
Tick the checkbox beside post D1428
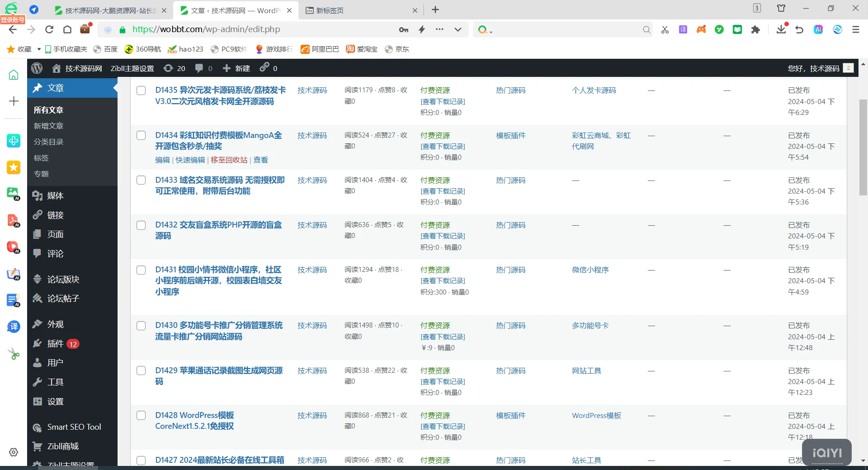pos(141,415)
